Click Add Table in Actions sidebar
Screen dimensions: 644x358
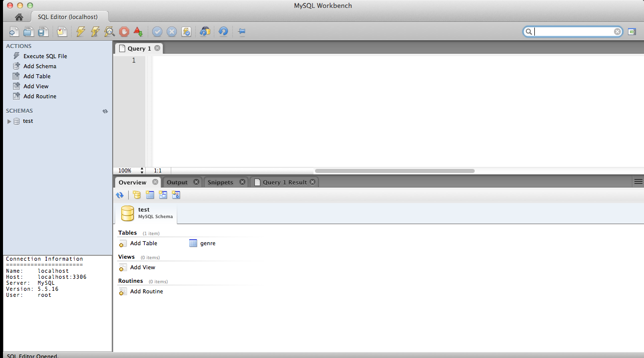(37, 76)
